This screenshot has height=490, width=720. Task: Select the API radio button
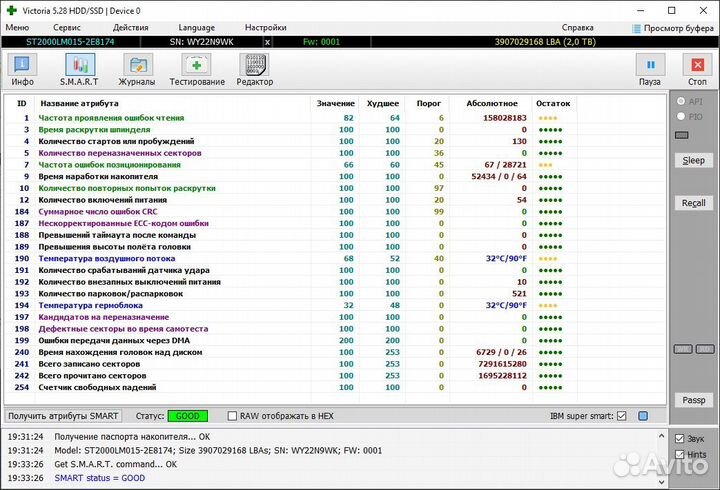682,102
